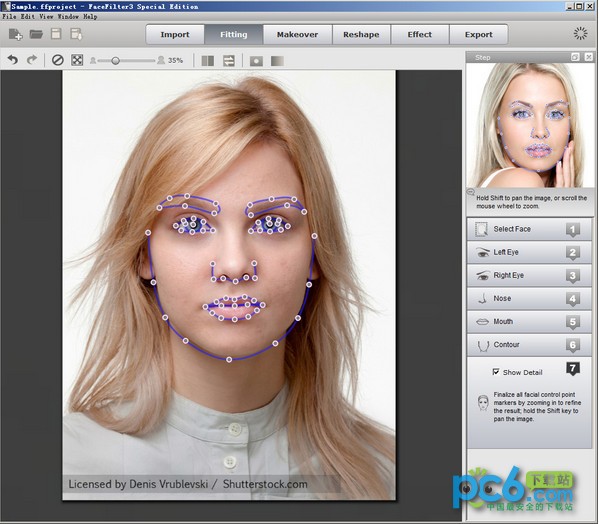Screen dimensions: 599x524
Task: Click the snapshot camera icon
Action: (256, 61)
